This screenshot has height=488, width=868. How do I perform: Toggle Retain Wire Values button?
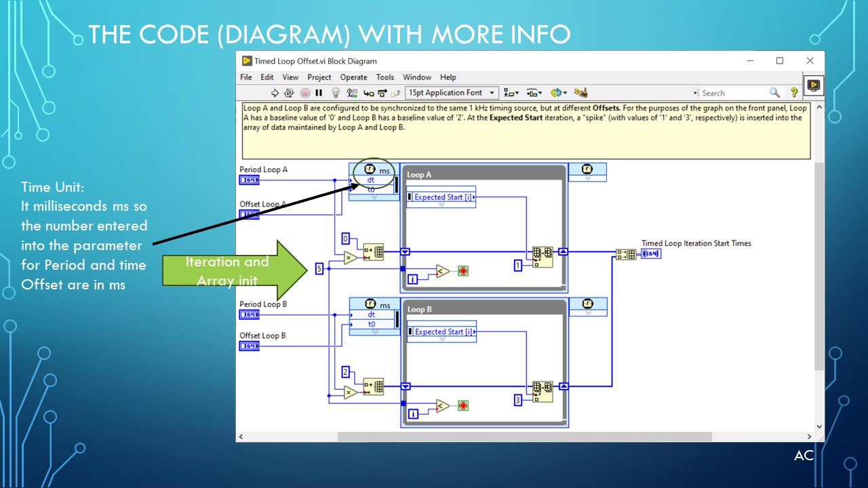click(x=352, y=93)
